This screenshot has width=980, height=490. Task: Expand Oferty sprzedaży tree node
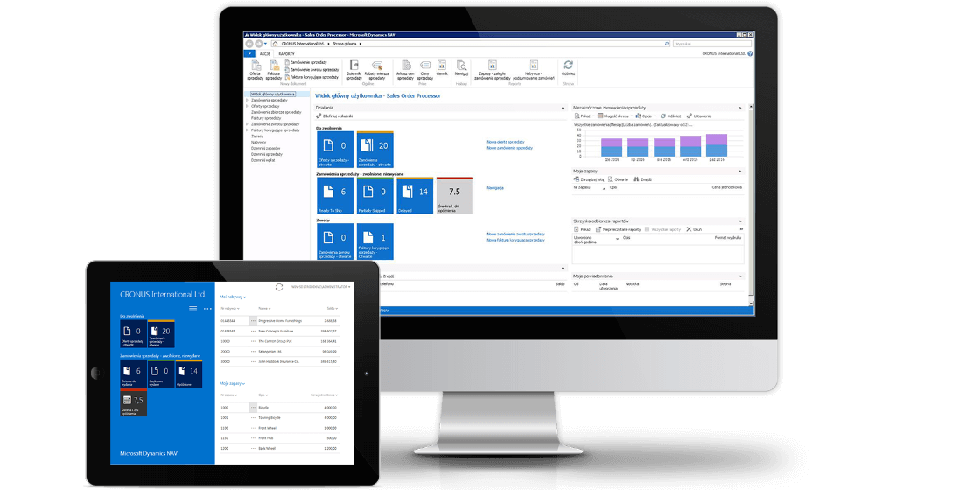(x=246, y=106)
